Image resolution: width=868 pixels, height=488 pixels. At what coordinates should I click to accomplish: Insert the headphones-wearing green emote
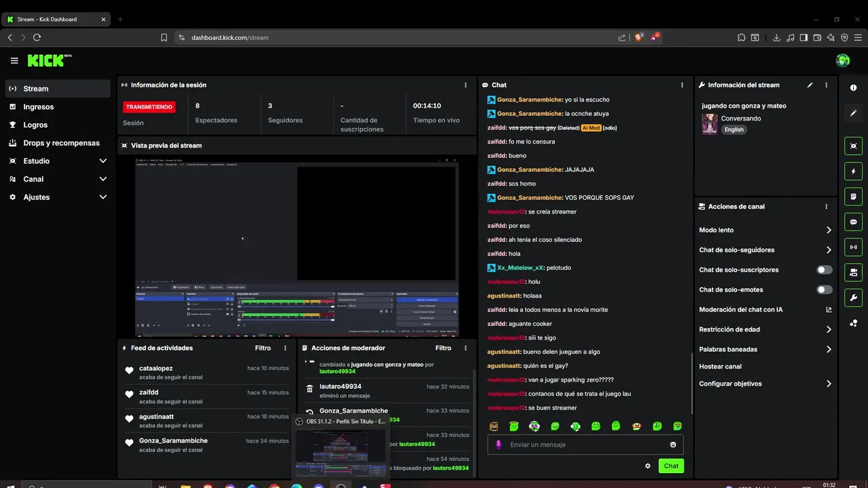[576, 426]
